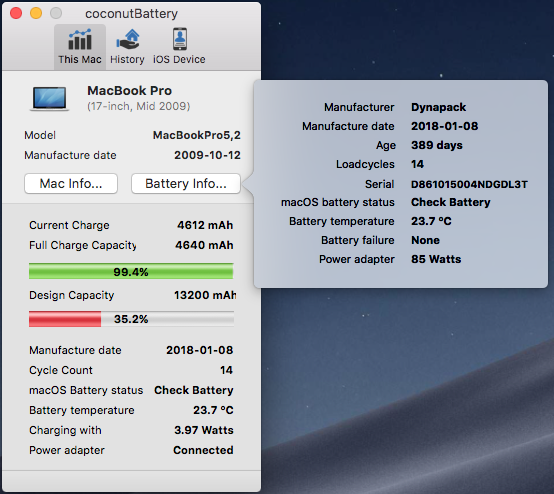Select the serial D861015004NDGDL3T
The height and width of the screenshot is (494, 554).
[x=469, y=184]
